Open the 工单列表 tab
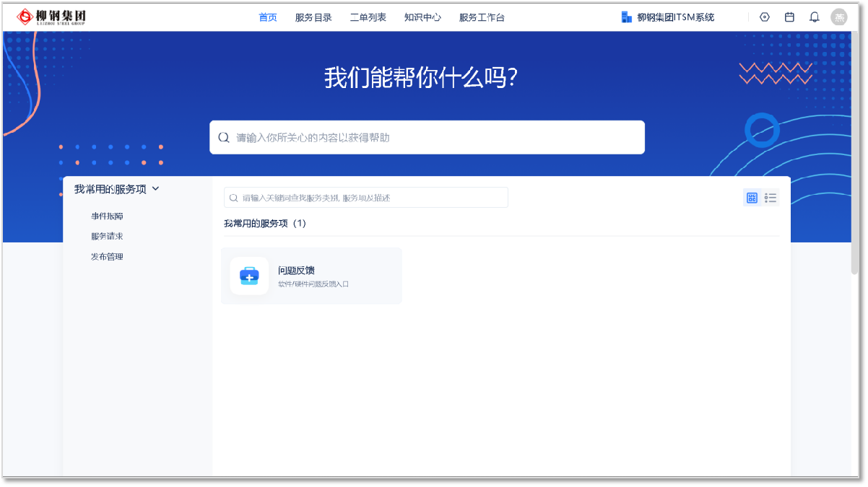 pos(368,17)
